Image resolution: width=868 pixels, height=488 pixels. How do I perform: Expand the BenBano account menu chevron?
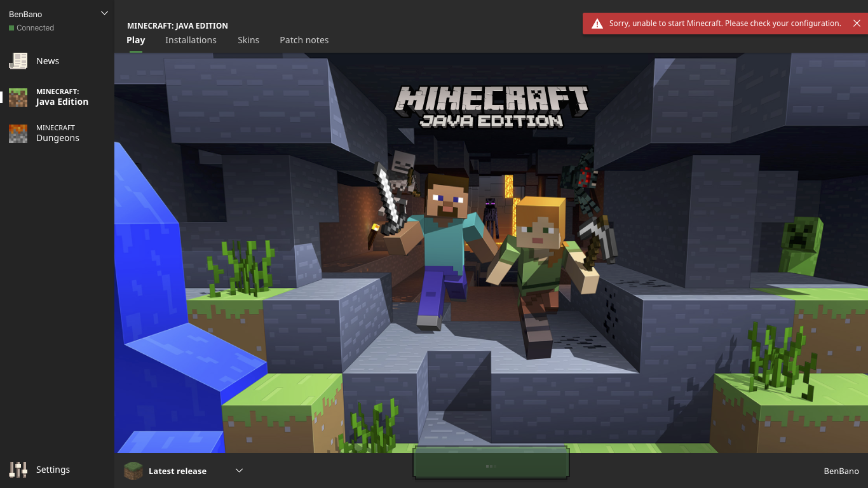click(105, 13)
